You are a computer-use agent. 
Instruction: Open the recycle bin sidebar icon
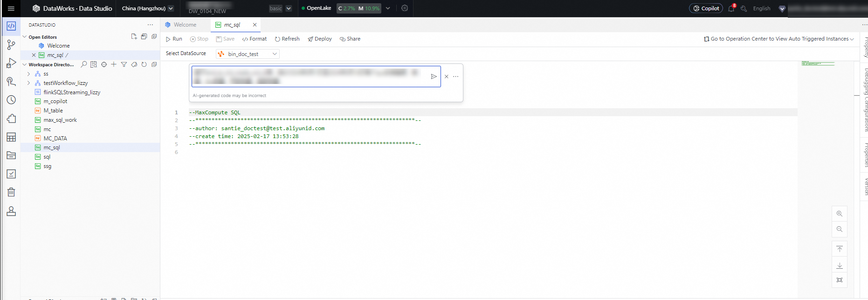tap(11, 192)
